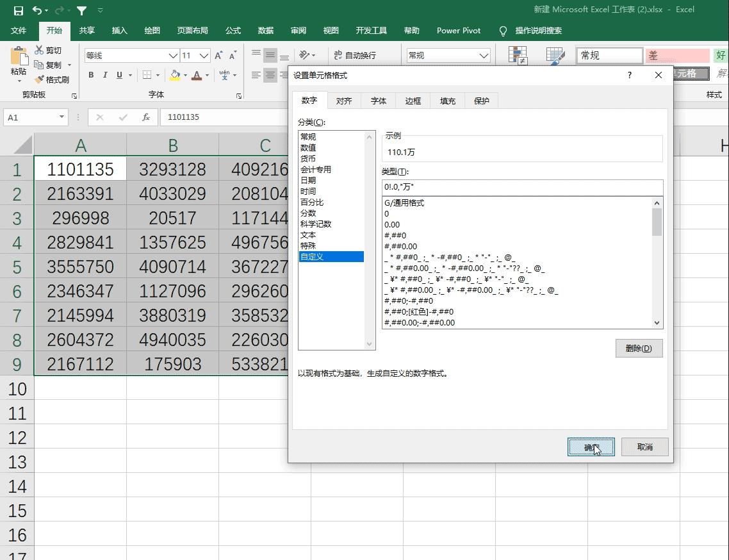Image resolution: width=729 pixels, height=560 pixels.
Task: Click the Cut scissors icon
Action: coord(40,51)
